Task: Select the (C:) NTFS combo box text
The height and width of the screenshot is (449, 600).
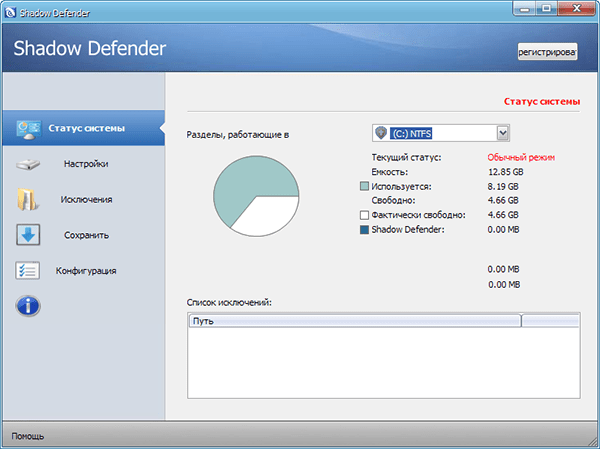Action: 411,134
